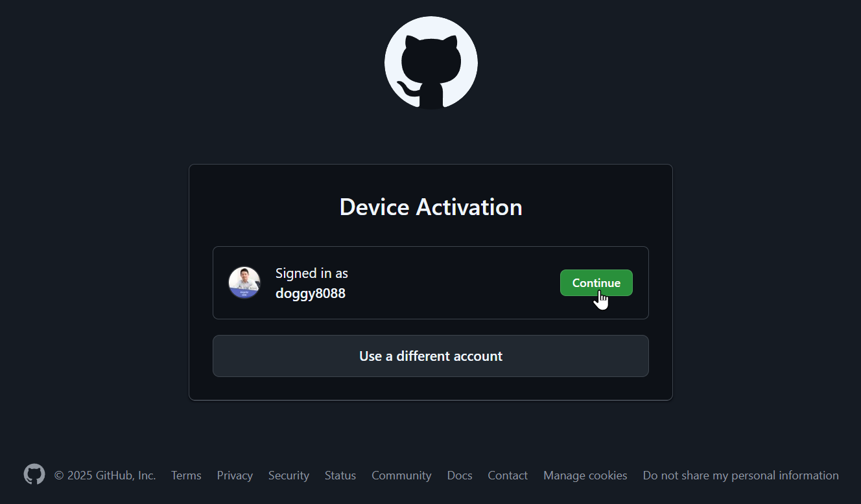861x504 pixels.
Task: Open the Security link
Action: pos(289,475)
